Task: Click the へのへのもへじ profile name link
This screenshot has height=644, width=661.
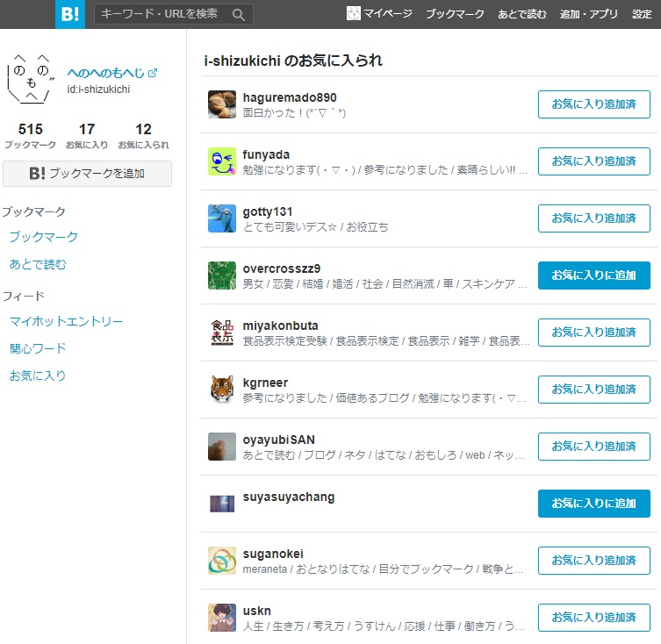Action: [x=106, y=73]
